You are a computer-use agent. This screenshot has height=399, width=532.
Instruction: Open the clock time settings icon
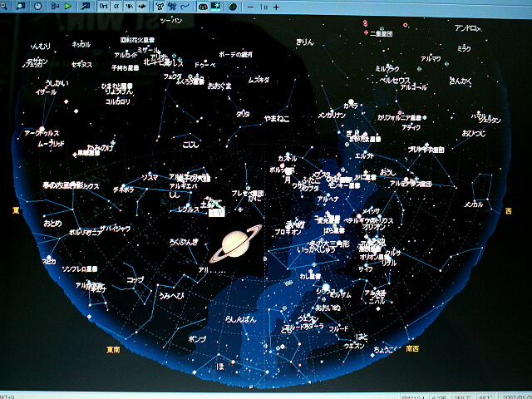(x=38, y=6)
